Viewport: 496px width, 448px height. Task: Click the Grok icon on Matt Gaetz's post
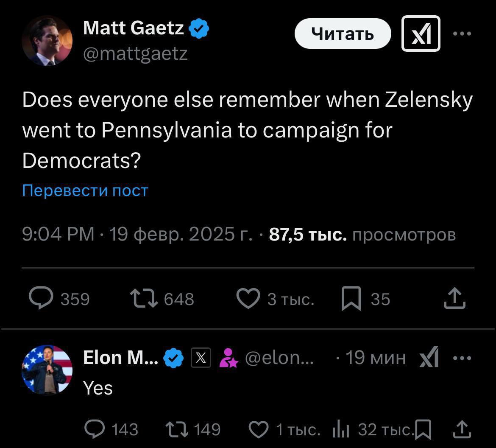[x=421, y=34]
